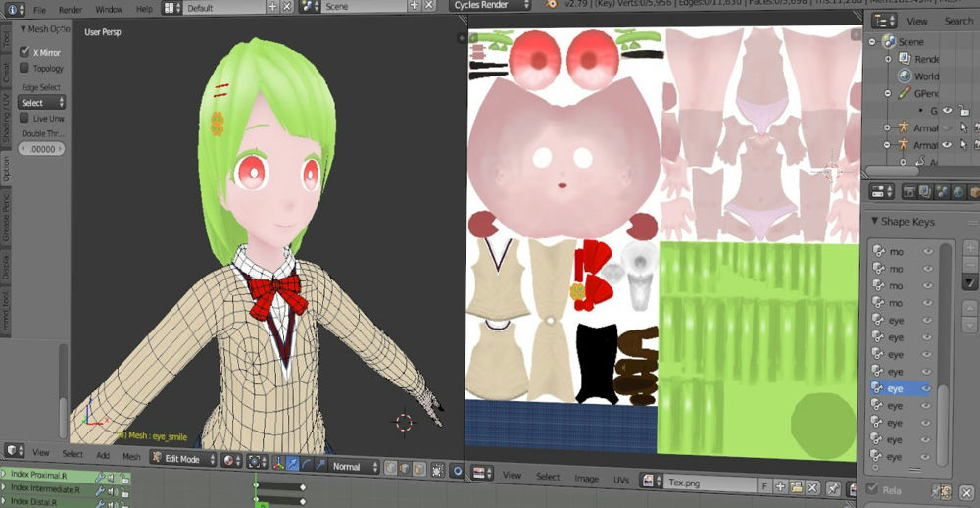
Task: Open image file with folder icon
Action: click(x=795, y=484)
